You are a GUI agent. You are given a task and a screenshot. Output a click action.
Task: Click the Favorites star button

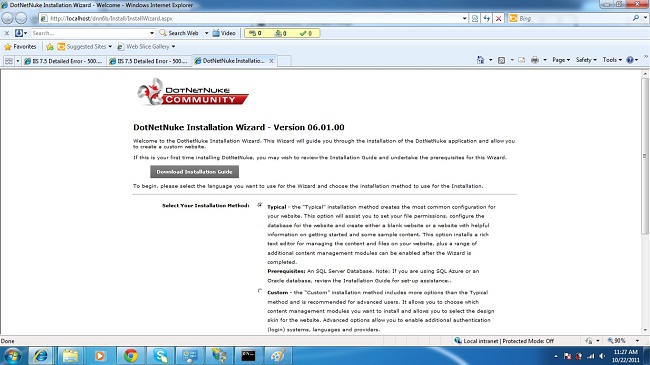pos(20,46)
